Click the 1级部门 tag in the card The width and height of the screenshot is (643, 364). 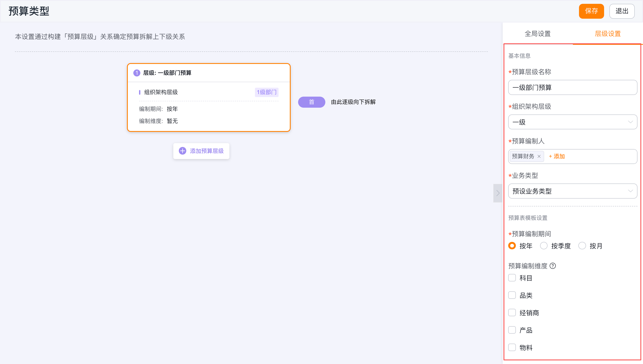click(x=267, y=92)
